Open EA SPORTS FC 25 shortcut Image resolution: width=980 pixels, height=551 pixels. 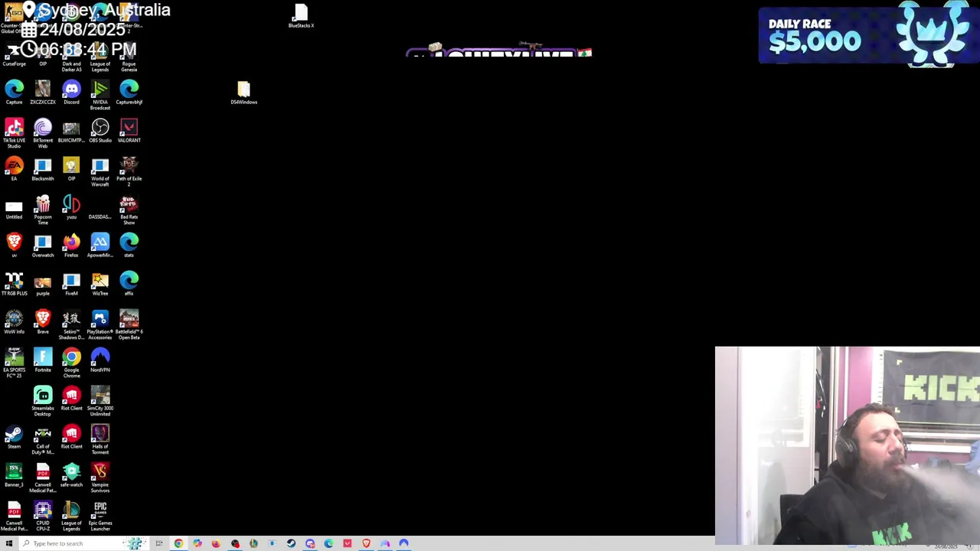(14, 362)
